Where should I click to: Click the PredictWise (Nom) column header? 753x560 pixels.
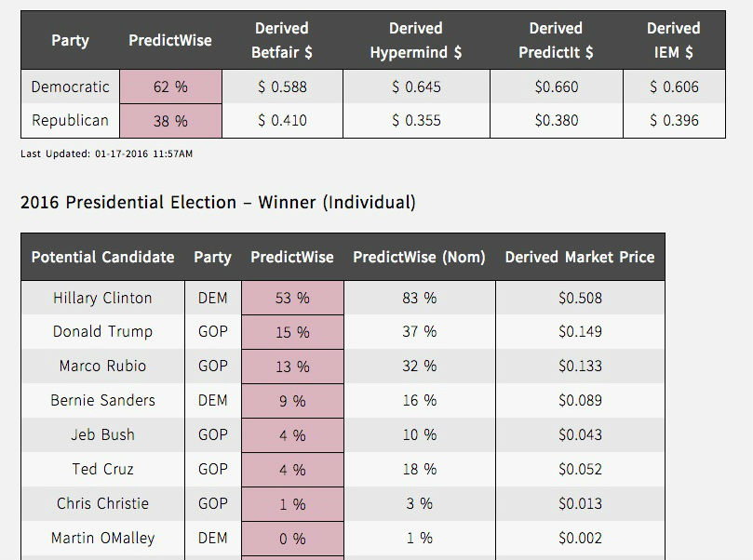point(419,257)
